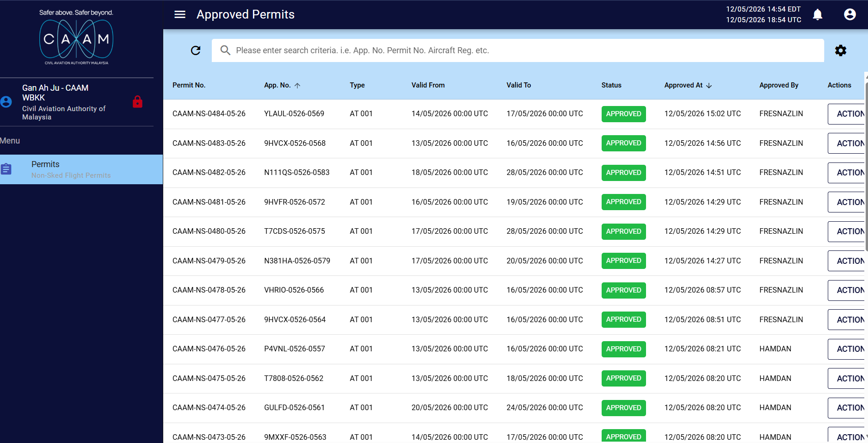The height and width of the screenshot is (443, 868).
Task: Click Valid To 19/05/2026 00:00 UTC
Action: 545,202
